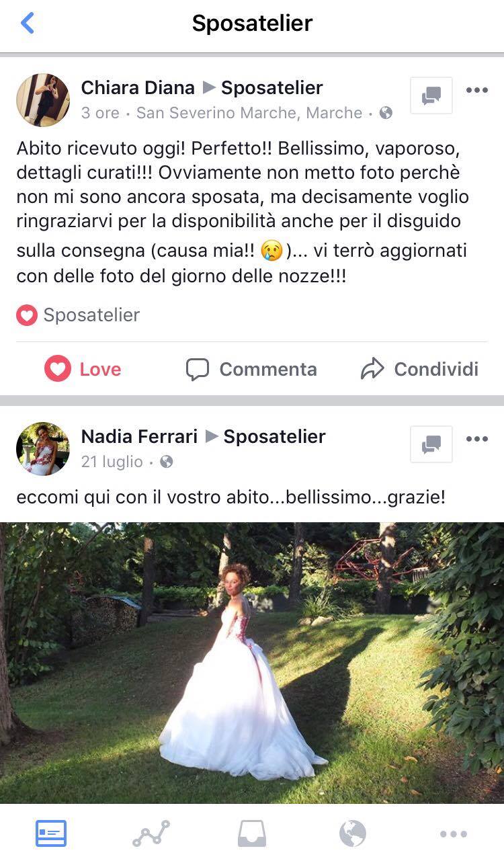
Task: View the heart reaction from Sposatelier
Action: click(x=78, y=315)
